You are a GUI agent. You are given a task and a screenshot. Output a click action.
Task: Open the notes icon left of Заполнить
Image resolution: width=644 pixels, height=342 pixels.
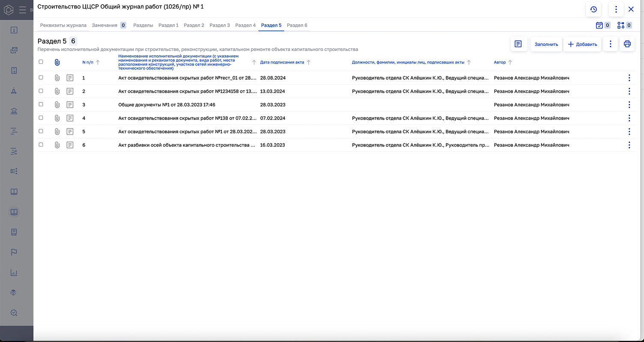pos(518,44)
